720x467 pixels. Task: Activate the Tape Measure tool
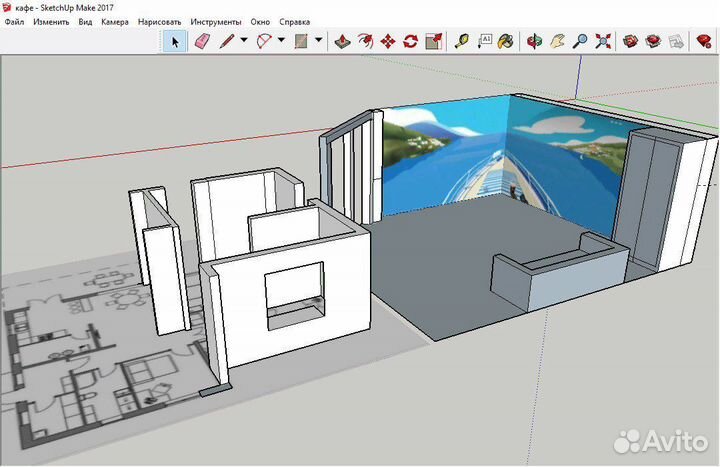point(461,41)
